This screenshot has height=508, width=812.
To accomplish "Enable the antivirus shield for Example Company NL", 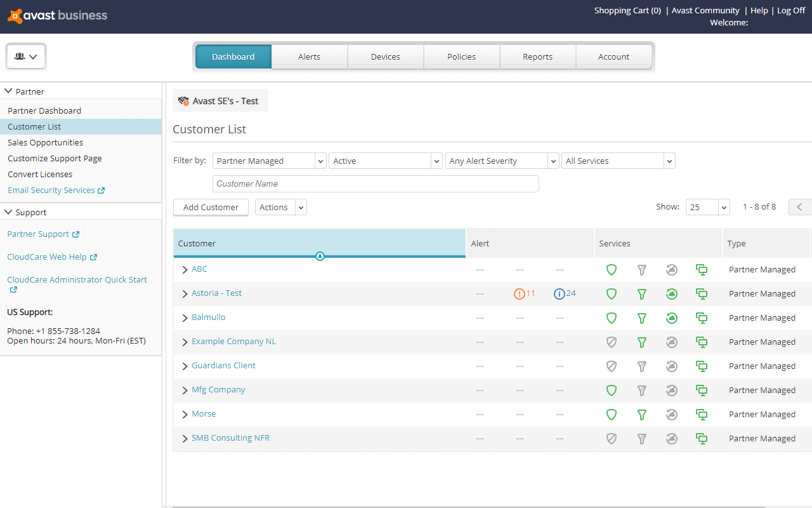I will tap(611, 342).
